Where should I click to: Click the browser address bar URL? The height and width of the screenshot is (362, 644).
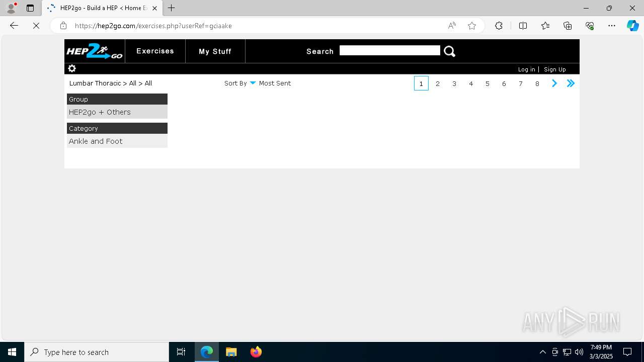[153, 26]
